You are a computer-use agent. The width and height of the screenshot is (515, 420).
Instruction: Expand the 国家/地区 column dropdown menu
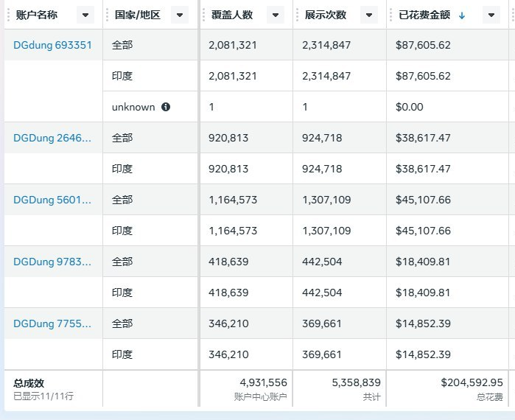point(179,15)
